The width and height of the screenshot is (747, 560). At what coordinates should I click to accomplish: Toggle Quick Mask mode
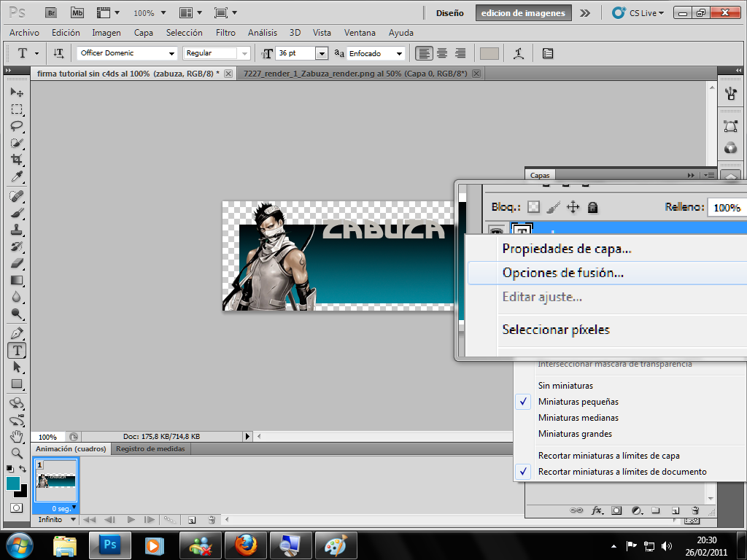point(16,507)
